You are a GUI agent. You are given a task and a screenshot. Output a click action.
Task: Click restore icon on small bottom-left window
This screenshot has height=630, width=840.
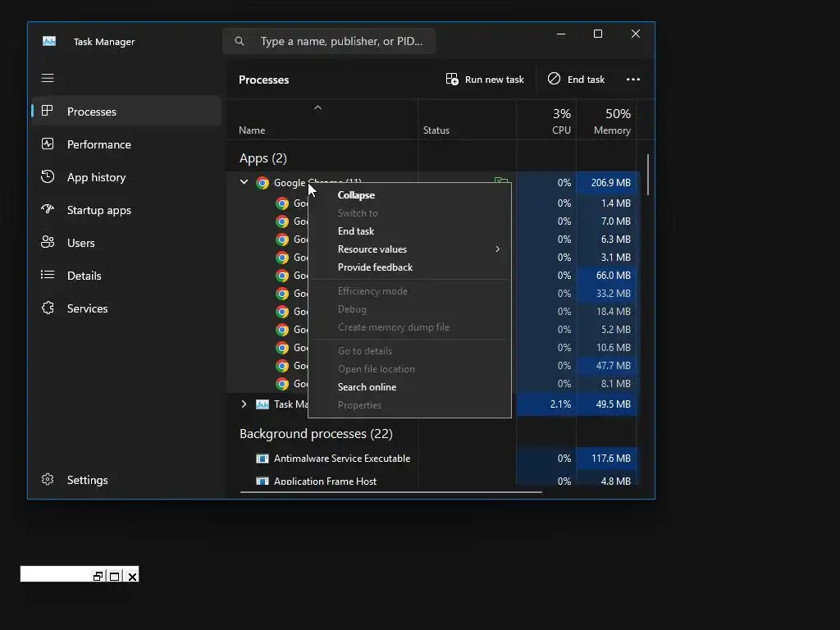pyautogui.click(x=98, y=577)
